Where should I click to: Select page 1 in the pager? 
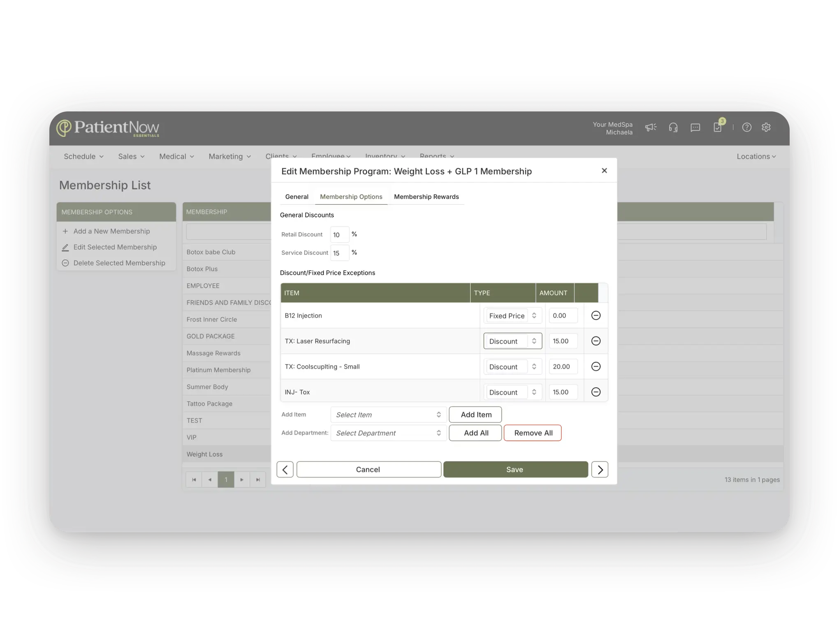point(226,480)
